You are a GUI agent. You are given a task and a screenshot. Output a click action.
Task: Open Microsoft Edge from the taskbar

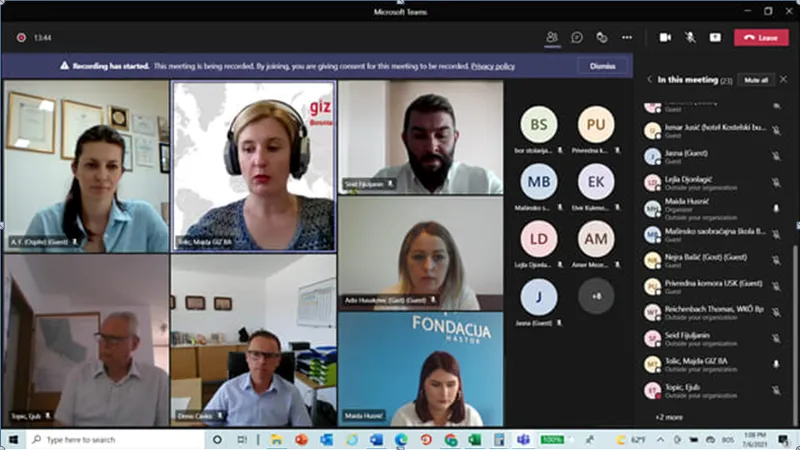(402, 439)
